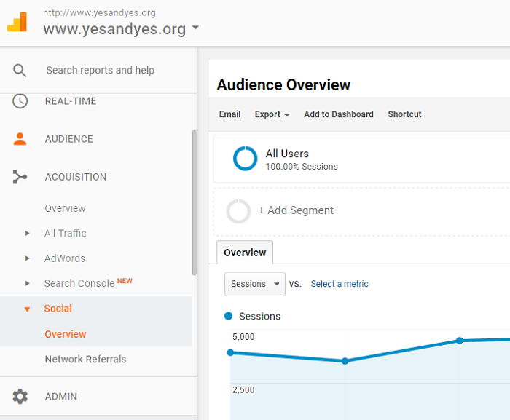This screenshot has width=510, height=420.
Task: Expand the All Traffic tree item
Action: point(27,234)
